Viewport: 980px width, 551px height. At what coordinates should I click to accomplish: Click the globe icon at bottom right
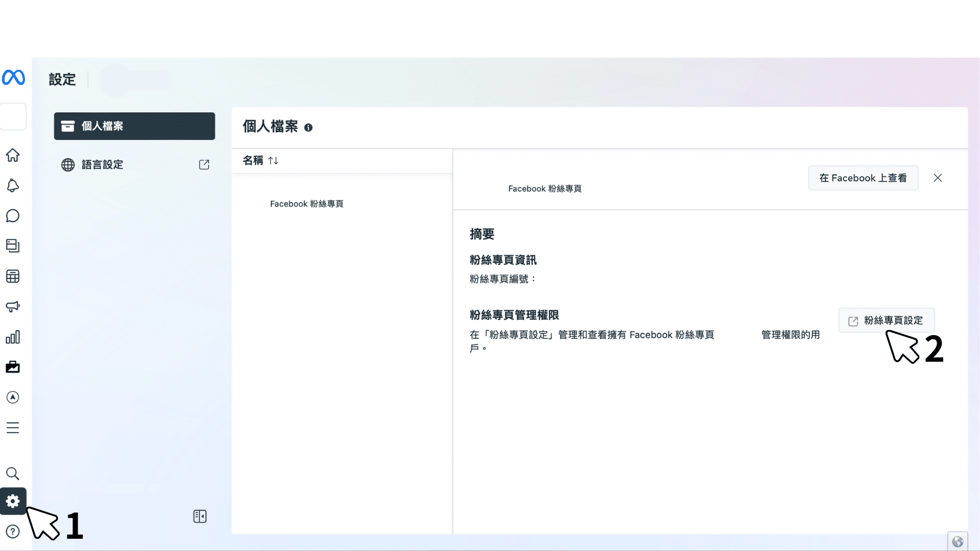[x=958, y=542]
